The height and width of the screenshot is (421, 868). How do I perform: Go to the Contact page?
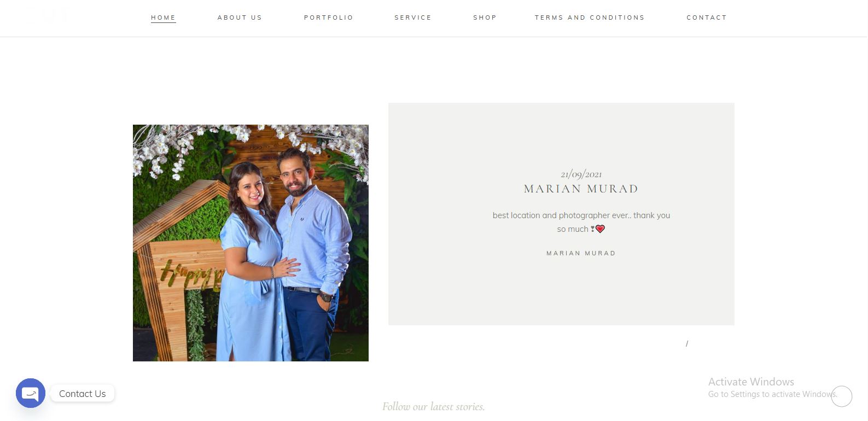point(707,17)
